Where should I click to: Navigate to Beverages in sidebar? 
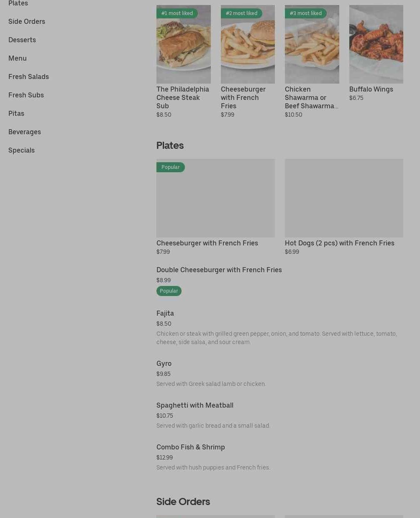(25, 132)
